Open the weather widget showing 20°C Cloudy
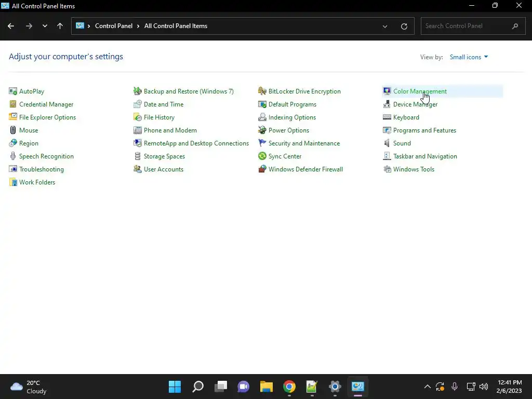Screen dimensions: 532x399 coord(29,387)
